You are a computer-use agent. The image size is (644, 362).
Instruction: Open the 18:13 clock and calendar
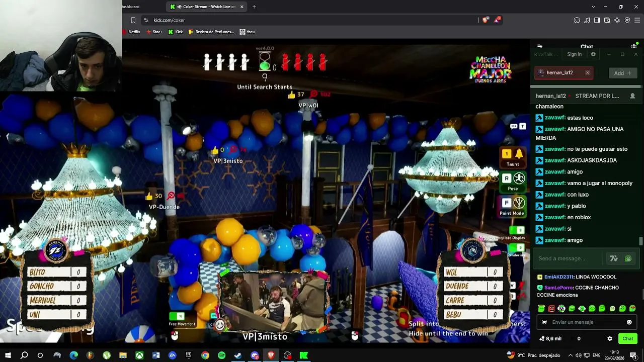pos(614,355)
